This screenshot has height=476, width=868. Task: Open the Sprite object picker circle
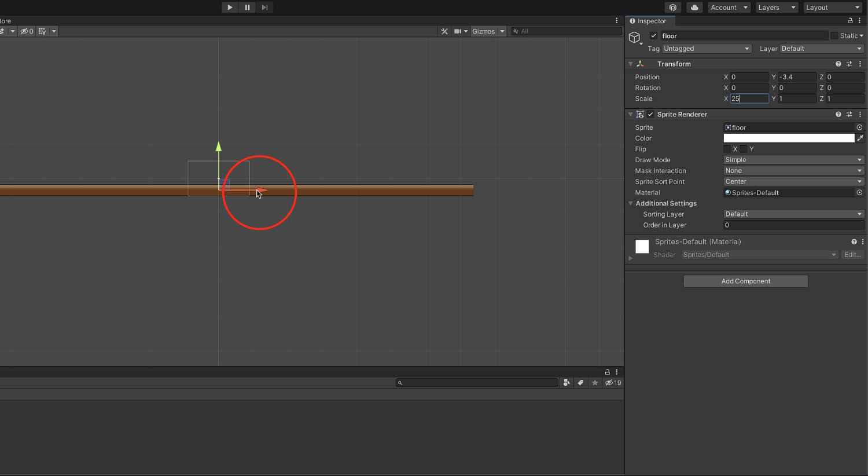click(859, 127)
